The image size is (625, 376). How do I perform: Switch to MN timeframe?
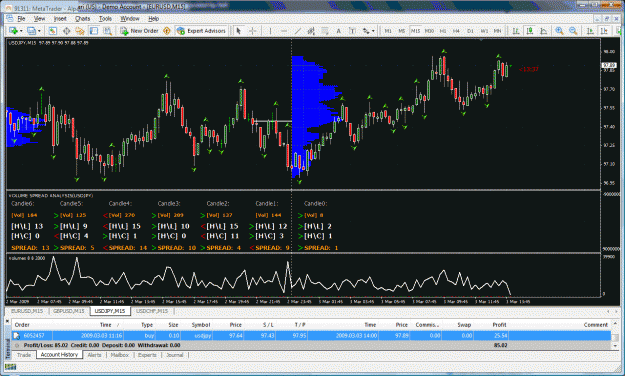tap(497, 31)
